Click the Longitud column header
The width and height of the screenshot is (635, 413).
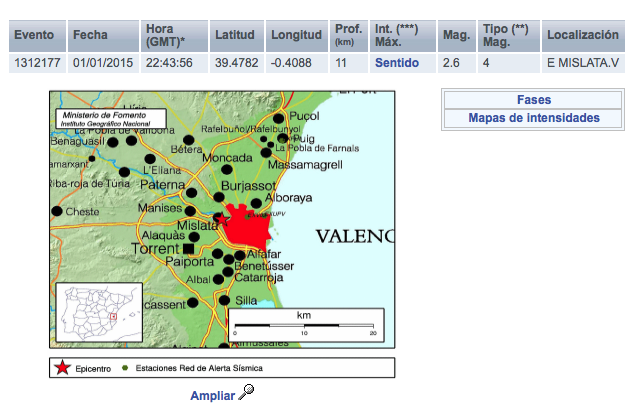(x=297, y=35)
